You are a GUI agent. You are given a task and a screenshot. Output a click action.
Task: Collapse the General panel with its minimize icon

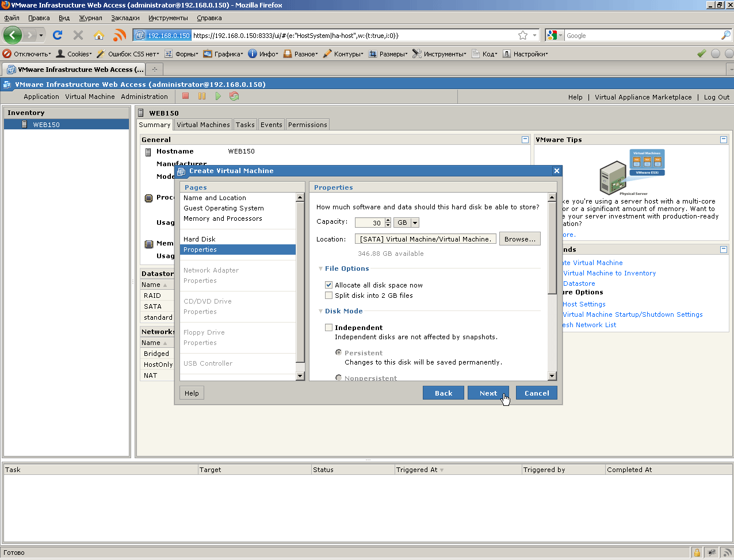point(525,140)
